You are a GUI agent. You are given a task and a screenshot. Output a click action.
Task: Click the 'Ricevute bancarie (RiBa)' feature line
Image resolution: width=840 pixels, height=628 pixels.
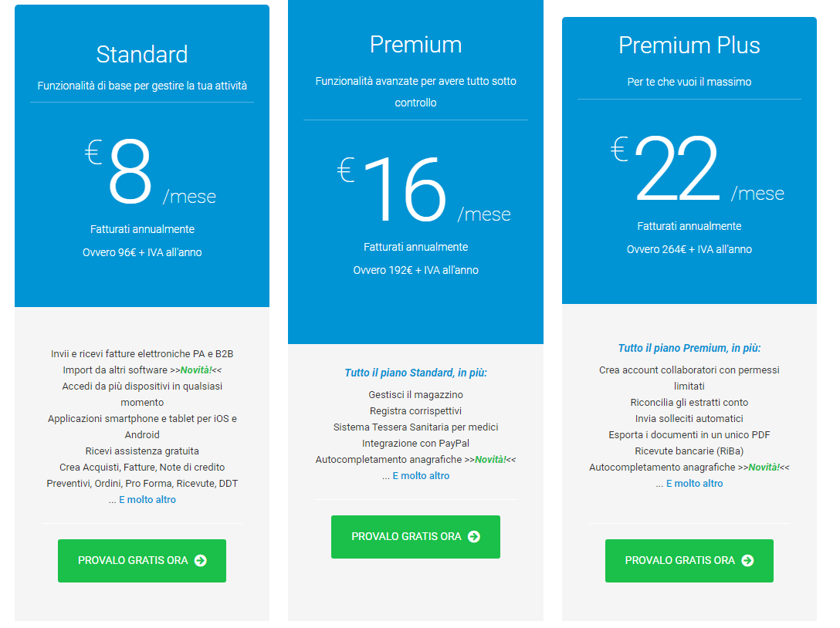pyautogui.click(x=689, y=451)
